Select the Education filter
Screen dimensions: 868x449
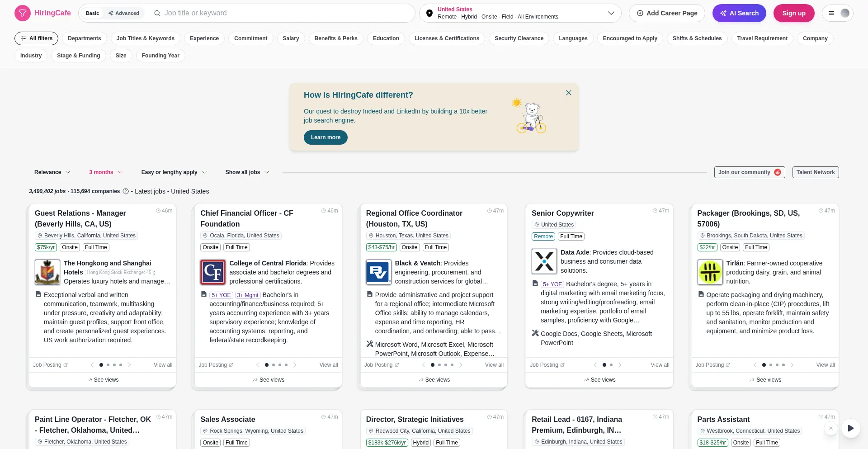386,38
